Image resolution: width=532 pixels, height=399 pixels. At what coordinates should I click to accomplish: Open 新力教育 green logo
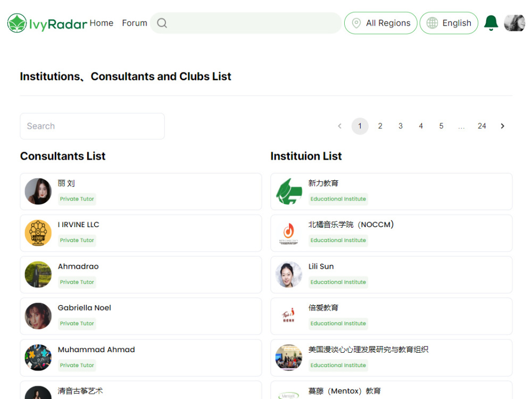[x=289, y=192]
